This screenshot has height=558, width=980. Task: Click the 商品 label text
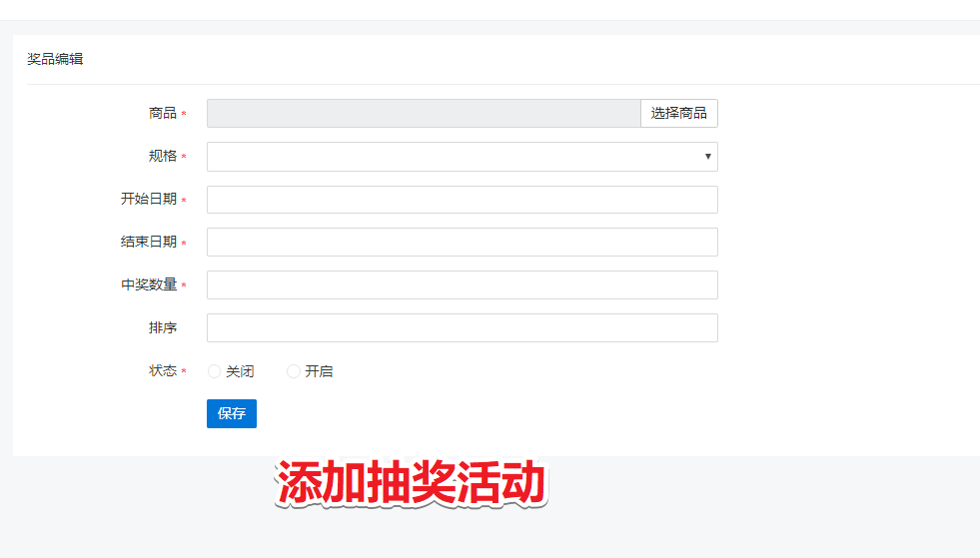[163, 113]
